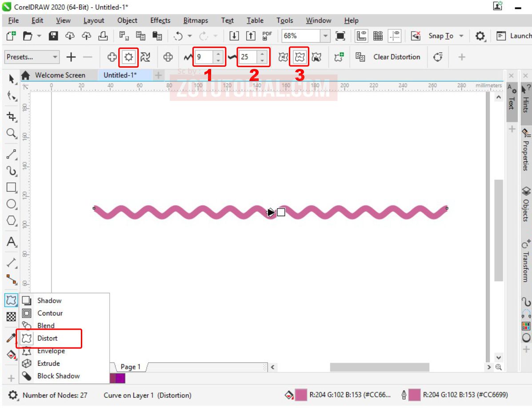
Task: Open the Presets dropdown
Action: 56,57
